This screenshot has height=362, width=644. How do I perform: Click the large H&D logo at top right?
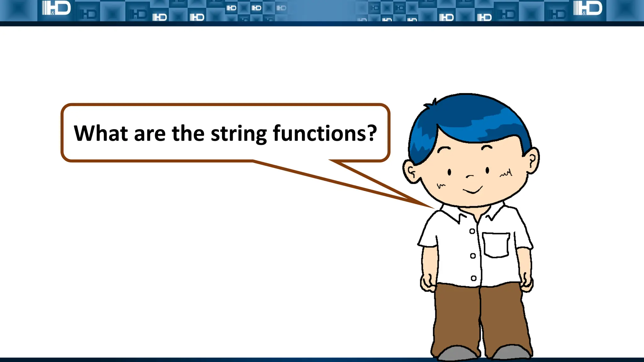pyautogui.click(x=587, y=8)
